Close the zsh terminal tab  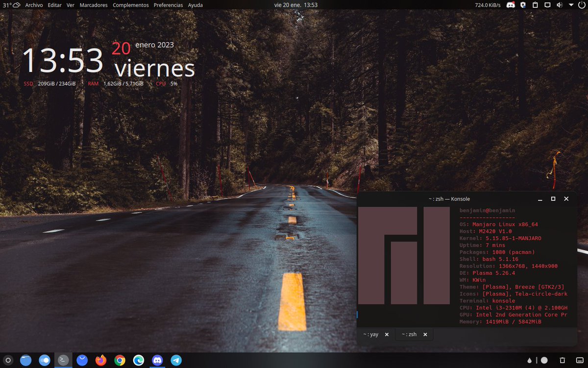pyautogui.click(x=425, y=334)
